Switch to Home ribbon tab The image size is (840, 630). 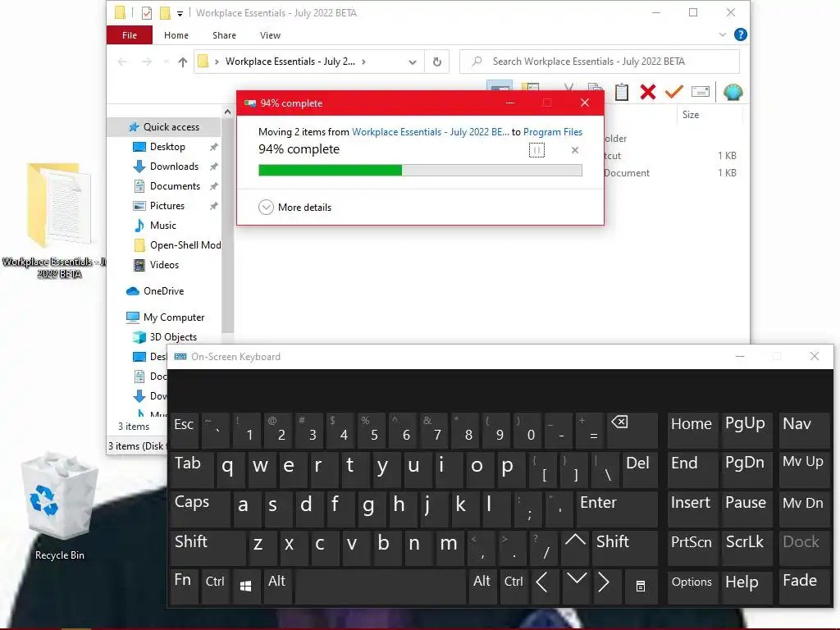[176, 35]
